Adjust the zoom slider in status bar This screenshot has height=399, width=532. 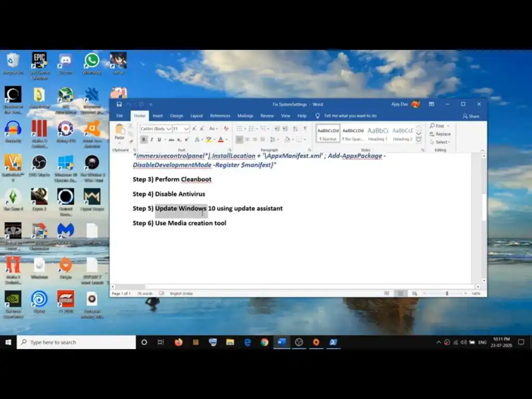pyautogui.click(x=446, y=293)
